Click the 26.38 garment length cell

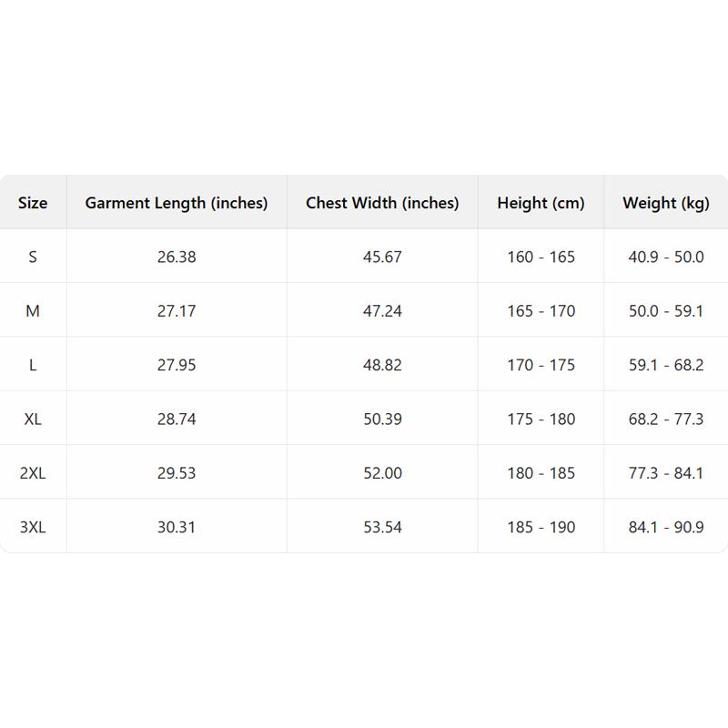pos(177,257)
